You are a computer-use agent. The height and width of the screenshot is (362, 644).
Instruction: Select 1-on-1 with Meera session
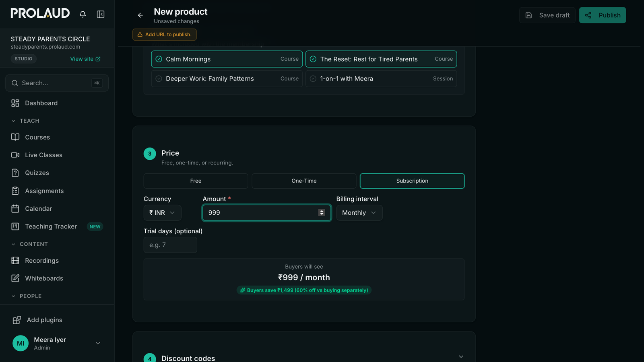pos(381,79)
